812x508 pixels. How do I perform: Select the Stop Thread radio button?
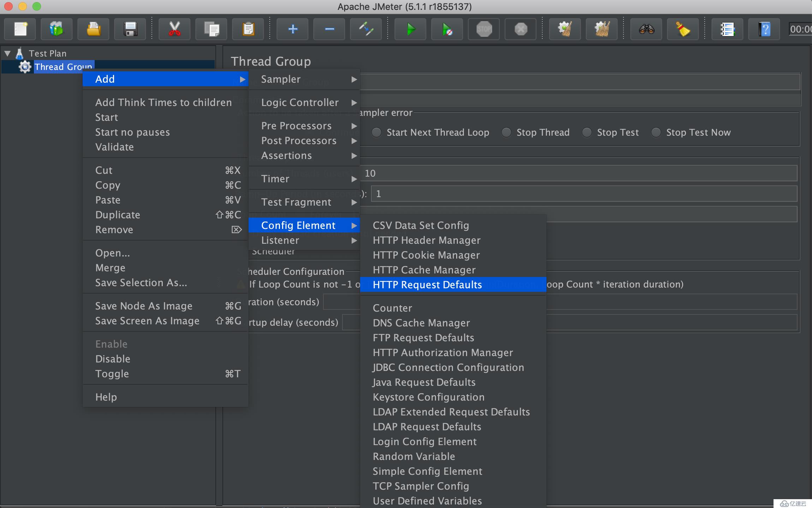507,132
